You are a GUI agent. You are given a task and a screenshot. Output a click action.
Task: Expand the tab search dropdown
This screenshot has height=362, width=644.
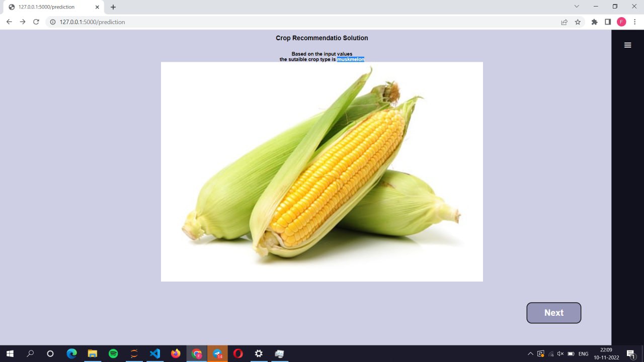tap(577, 7)
